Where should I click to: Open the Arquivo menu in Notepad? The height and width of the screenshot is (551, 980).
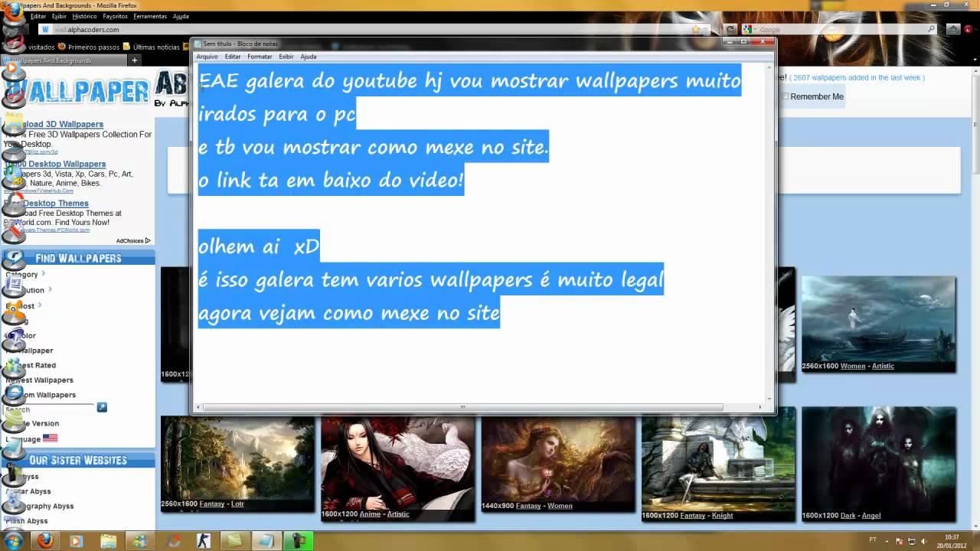point(207,57)
